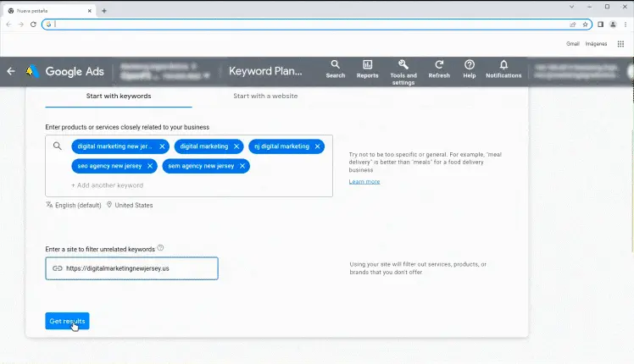Bookmark this page with star icon
The image size is (634, 364).
[585, 25]
